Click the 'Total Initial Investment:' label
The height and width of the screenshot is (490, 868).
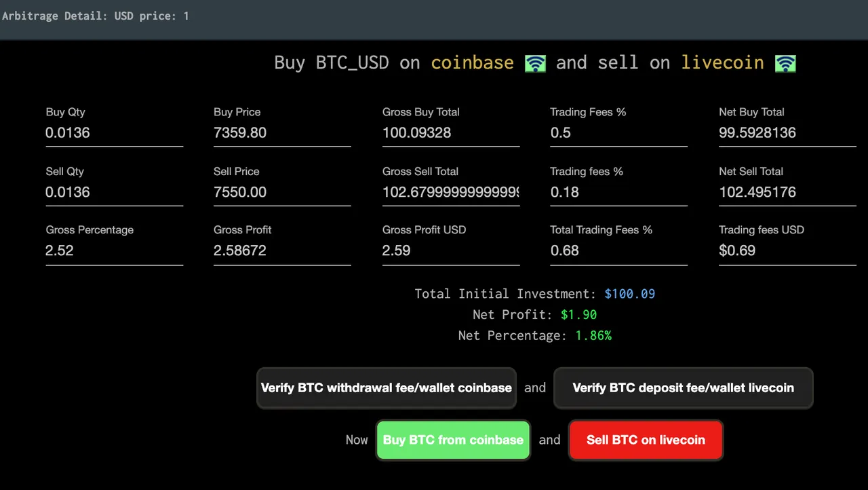click(506, 294)
